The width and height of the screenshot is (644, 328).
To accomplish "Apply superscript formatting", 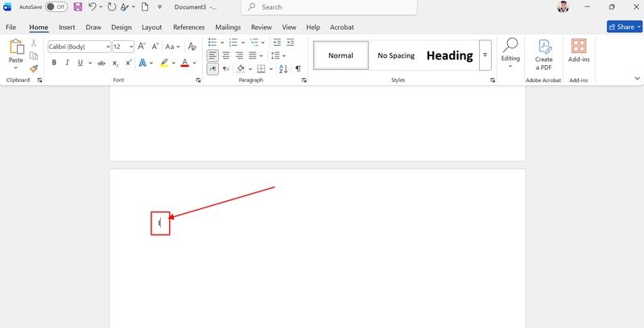I will coord(129,63).
